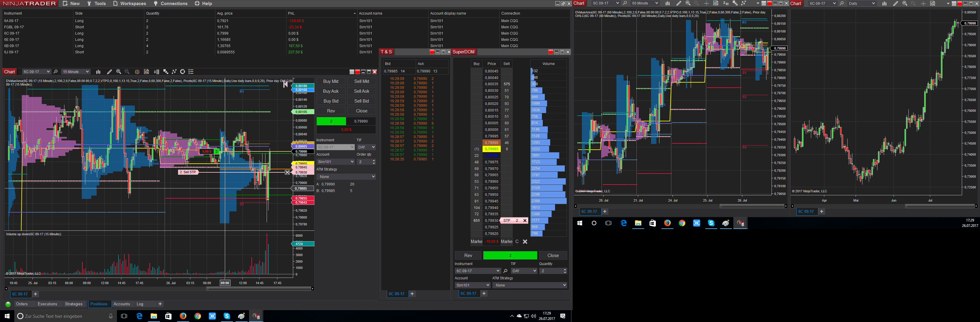
Task: Toggle red instrument link on Daily chart
Action: 959,3
